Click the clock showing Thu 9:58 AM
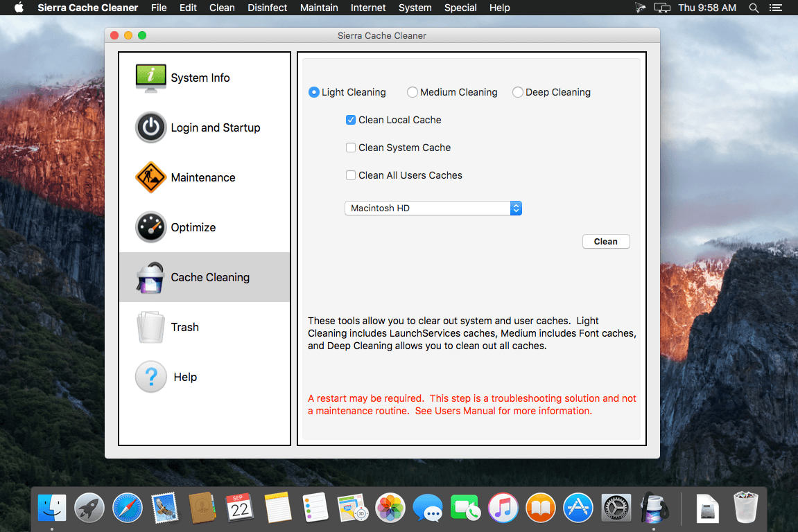798x532 pixels. (x=707, y=8)
